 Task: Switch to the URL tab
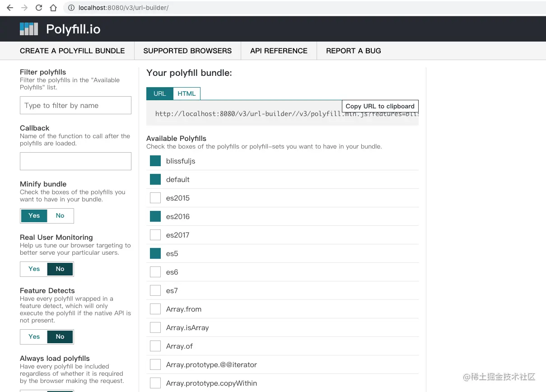[160, 93]
